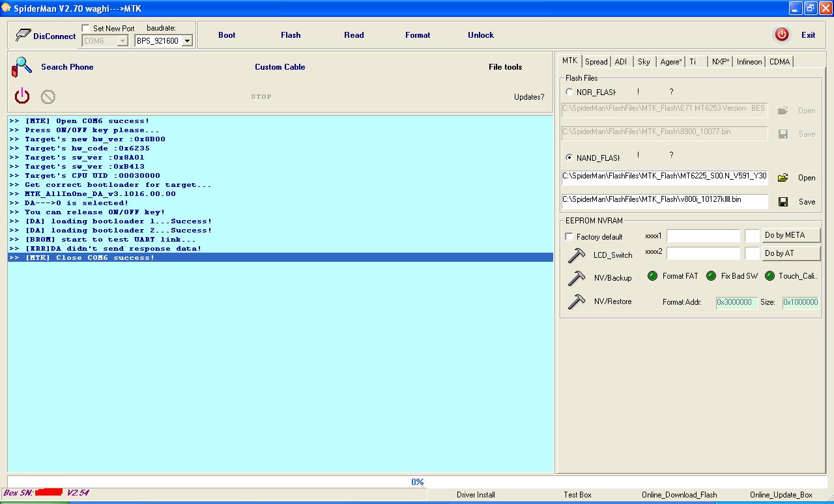Open the COM6 port dropdown

tap(122, 41)
